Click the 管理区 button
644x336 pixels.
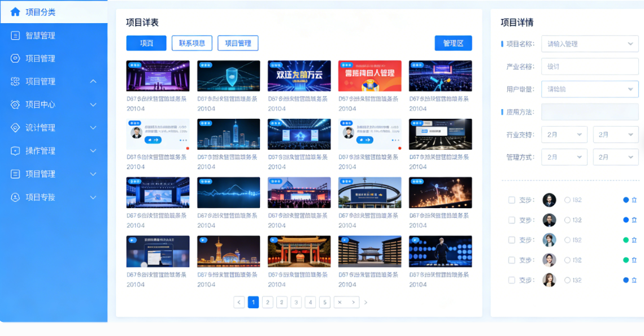point(454,43)
